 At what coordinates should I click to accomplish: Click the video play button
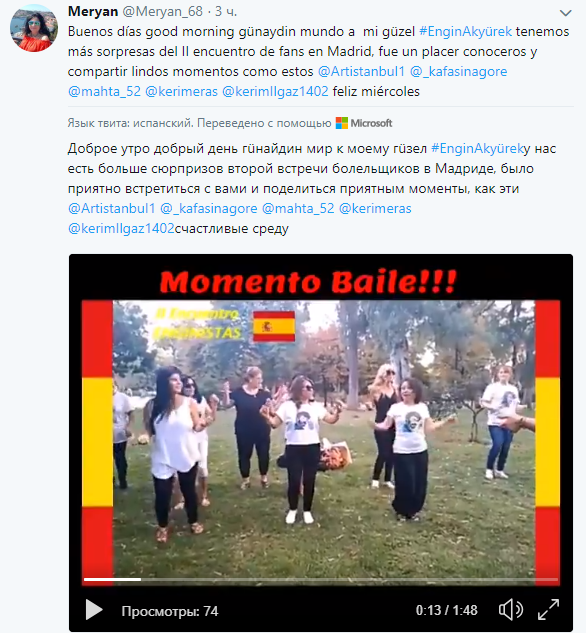(x=94, y=610)
